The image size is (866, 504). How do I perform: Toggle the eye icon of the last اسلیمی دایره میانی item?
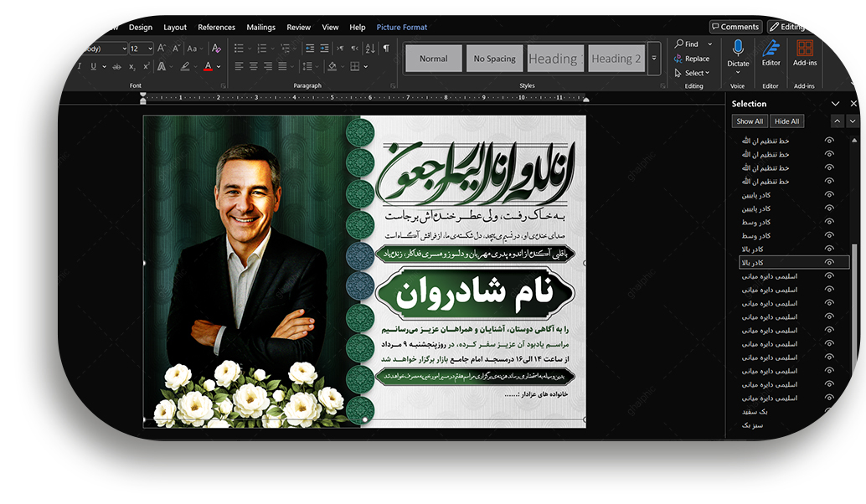click(x=829, y=399)
